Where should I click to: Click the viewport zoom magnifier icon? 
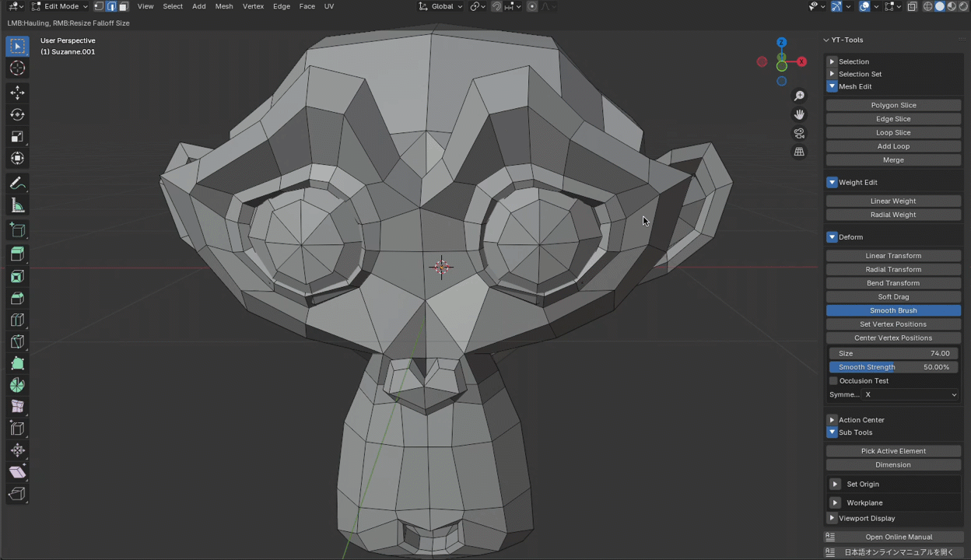(799, 96)
